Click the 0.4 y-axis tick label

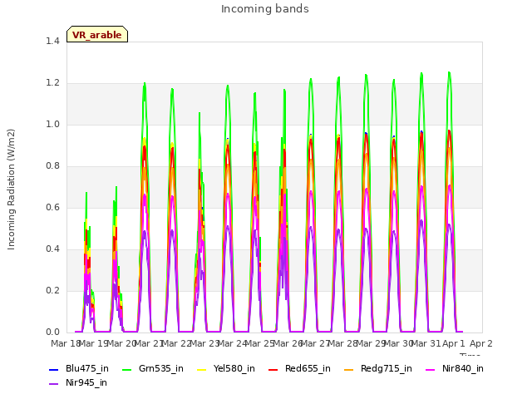pyautogui.click(x=52, y=249)
